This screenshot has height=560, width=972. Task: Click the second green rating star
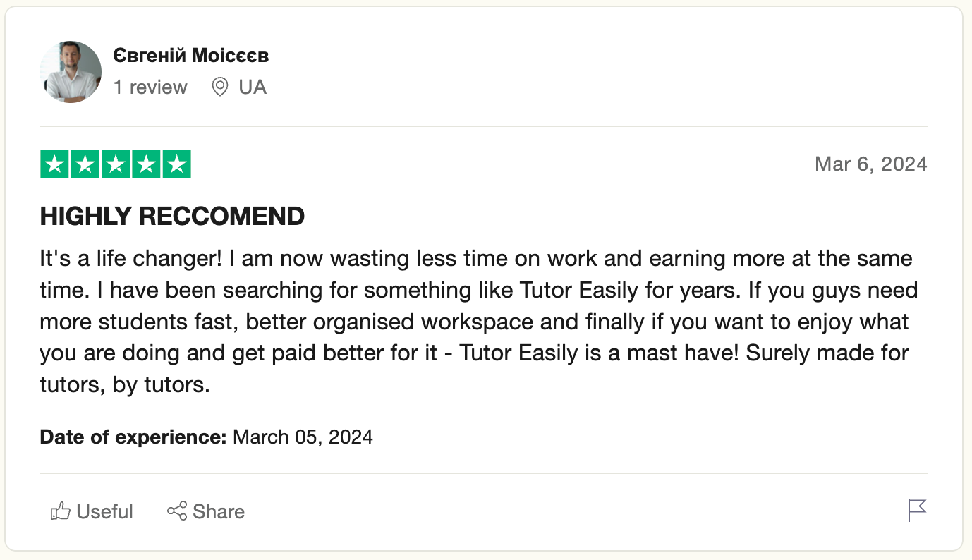pyautogui.click(x=85, y=164)
